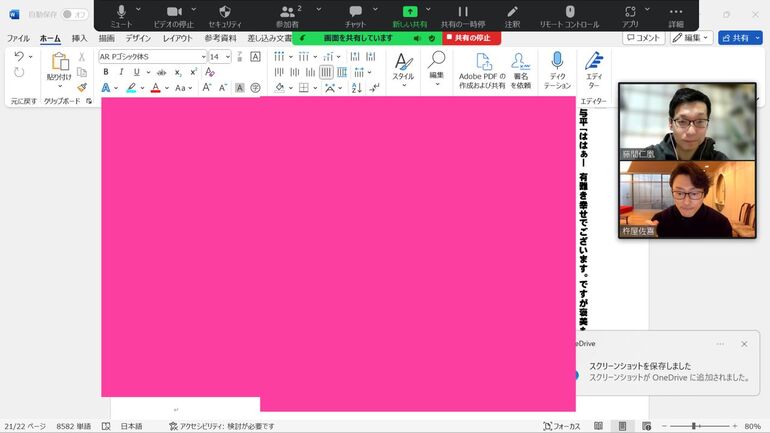The width and height of the screenshot is (770, 433).
Task: Toggle underline formatting
Action: [136, 72]
